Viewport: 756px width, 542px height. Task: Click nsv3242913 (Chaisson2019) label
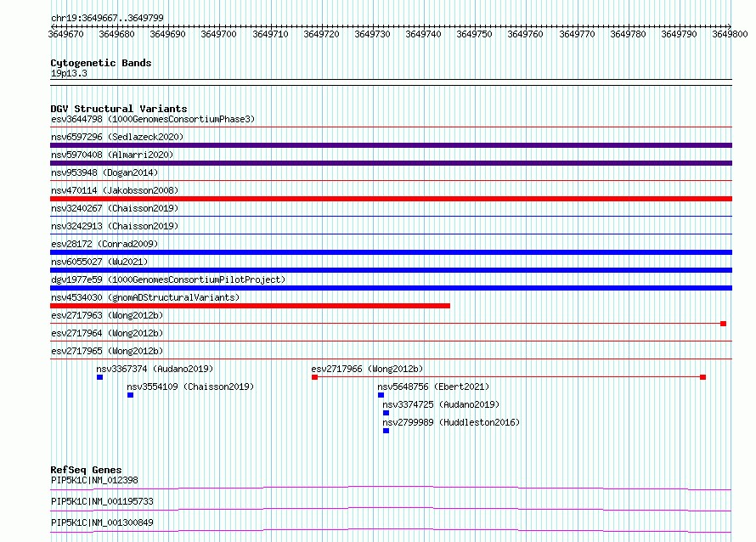(115, 226)
